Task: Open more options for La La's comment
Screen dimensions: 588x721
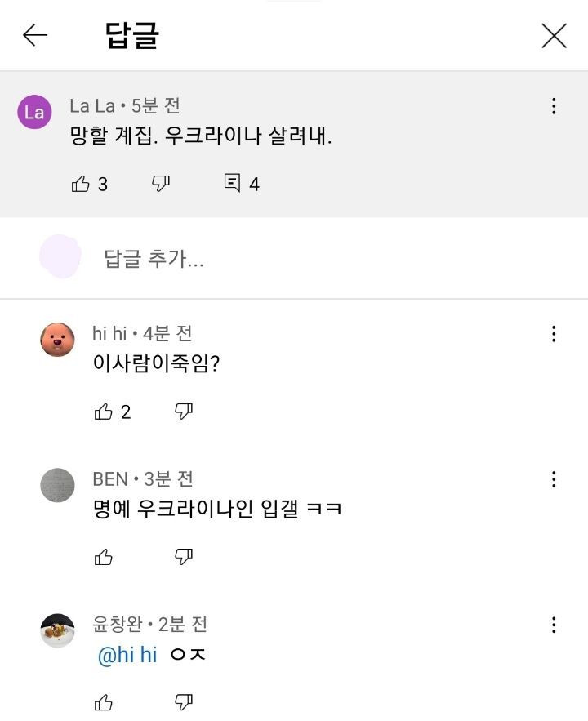Action: pos(554,106)
